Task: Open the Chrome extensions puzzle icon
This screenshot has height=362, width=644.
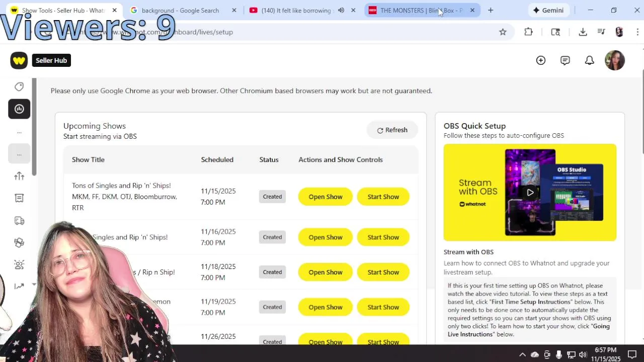Action: click(x=528, y=32)
